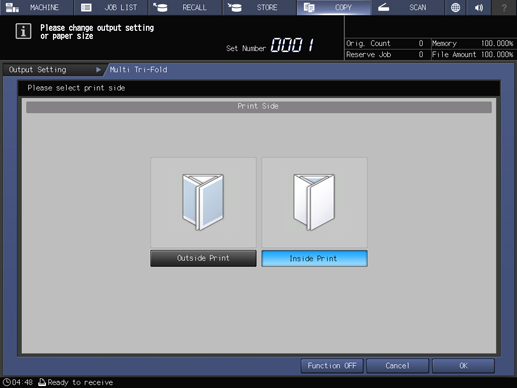Viewport: 517px width, 388px height.
Task: Select the COPY tab
Action: (334, 7)
